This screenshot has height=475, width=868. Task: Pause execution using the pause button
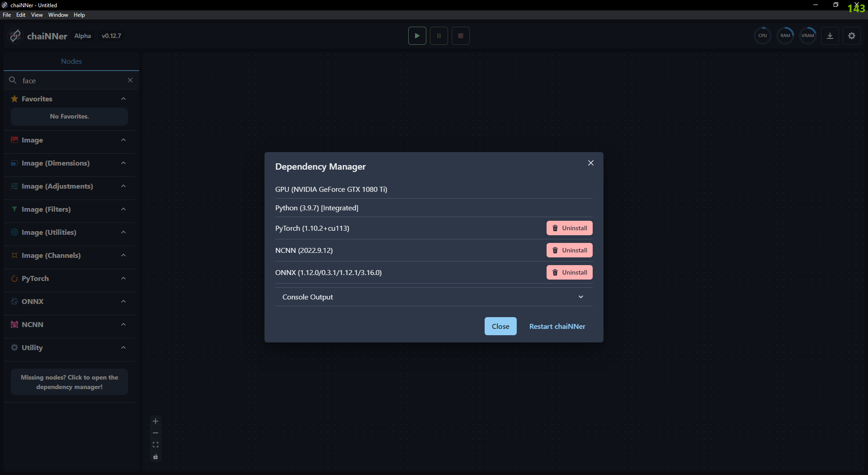[439, 35]
